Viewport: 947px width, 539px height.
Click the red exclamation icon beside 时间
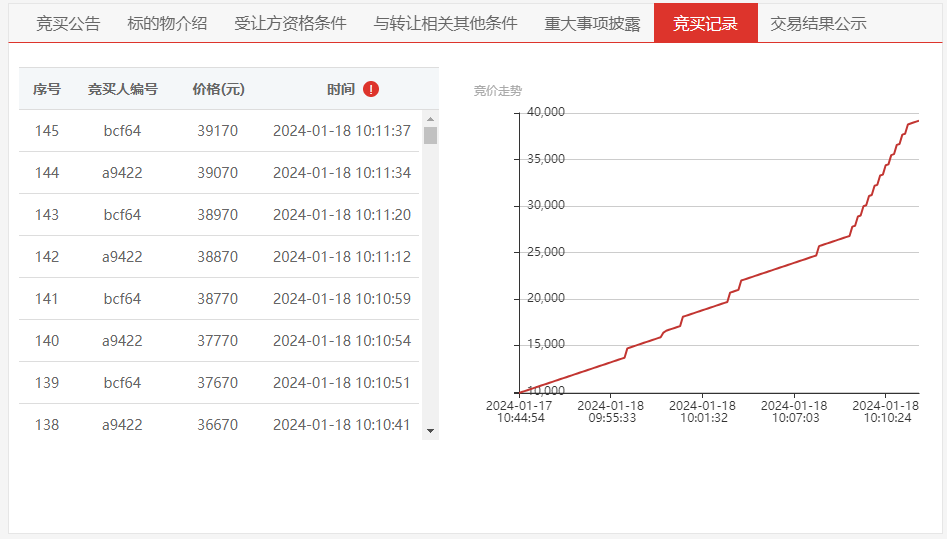pyautogui.click(x=371, y=89)
